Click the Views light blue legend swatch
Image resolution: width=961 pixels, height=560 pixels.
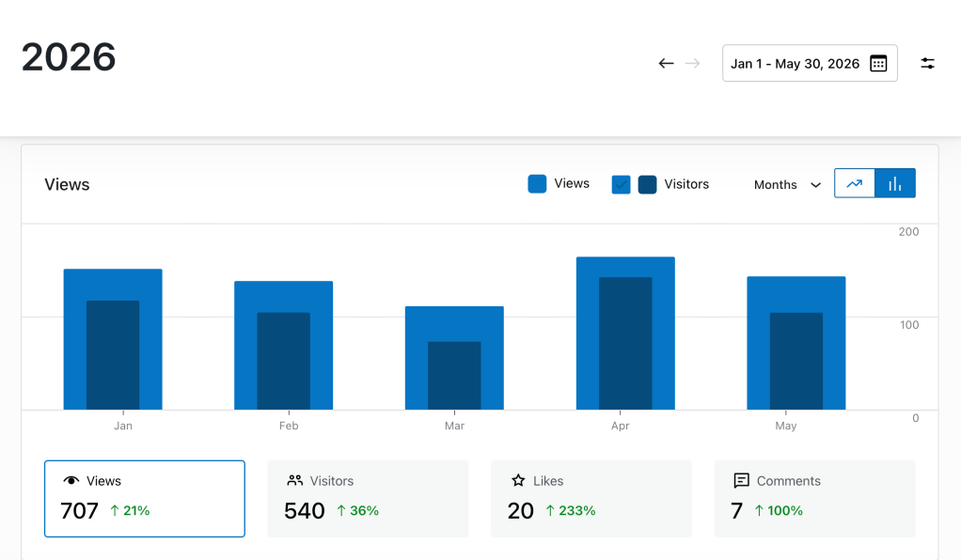pyautogui.click(x=537, y=184)
